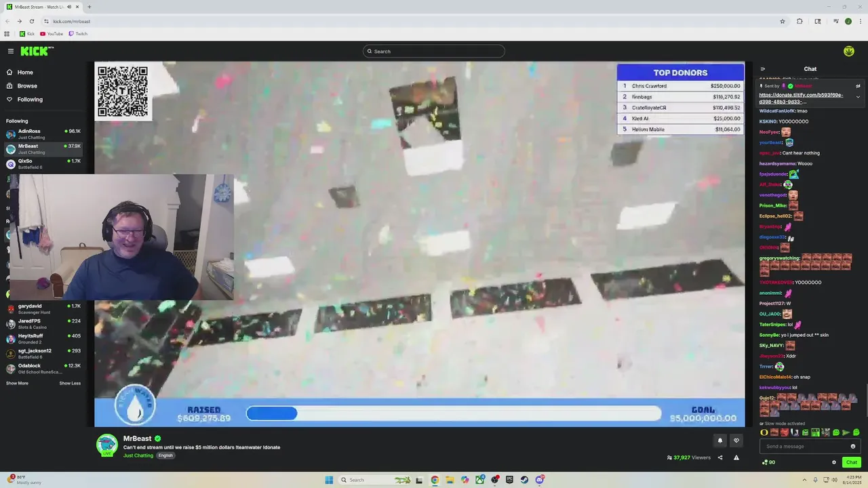Viewport: 868px width, 488px height.
Task: Click the MrBeast channel name below the video
Action: [137, 439]
